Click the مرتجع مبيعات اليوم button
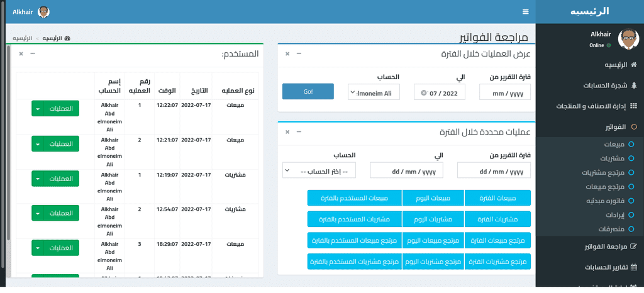Viewport: 644px width, 293px height. click(433, 240)
